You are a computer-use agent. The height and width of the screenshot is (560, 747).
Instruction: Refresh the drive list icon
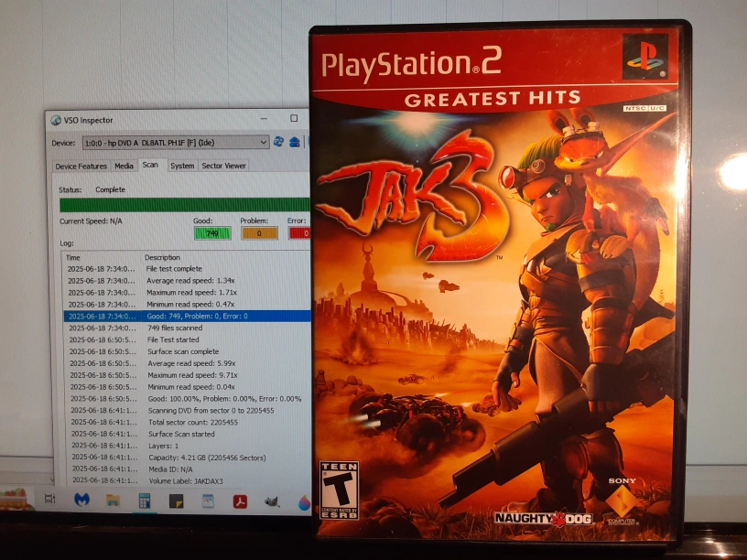(x=279, y=142)
